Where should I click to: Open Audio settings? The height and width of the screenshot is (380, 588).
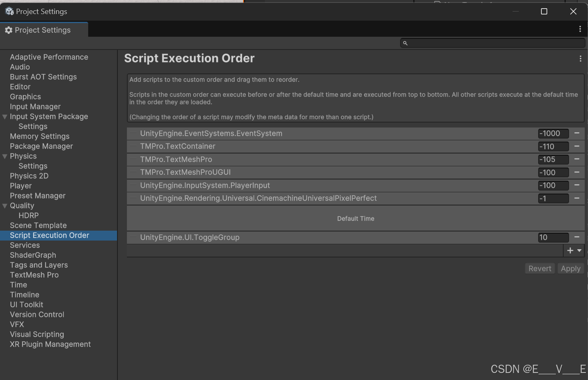point(20,67)
